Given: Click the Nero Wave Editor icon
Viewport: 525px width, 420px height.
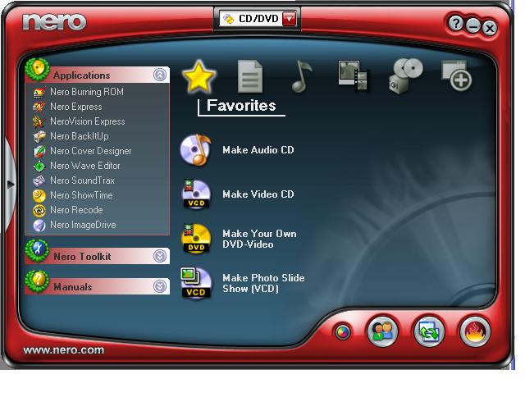Looking at the screenshot, I should (x=39, y=166).
